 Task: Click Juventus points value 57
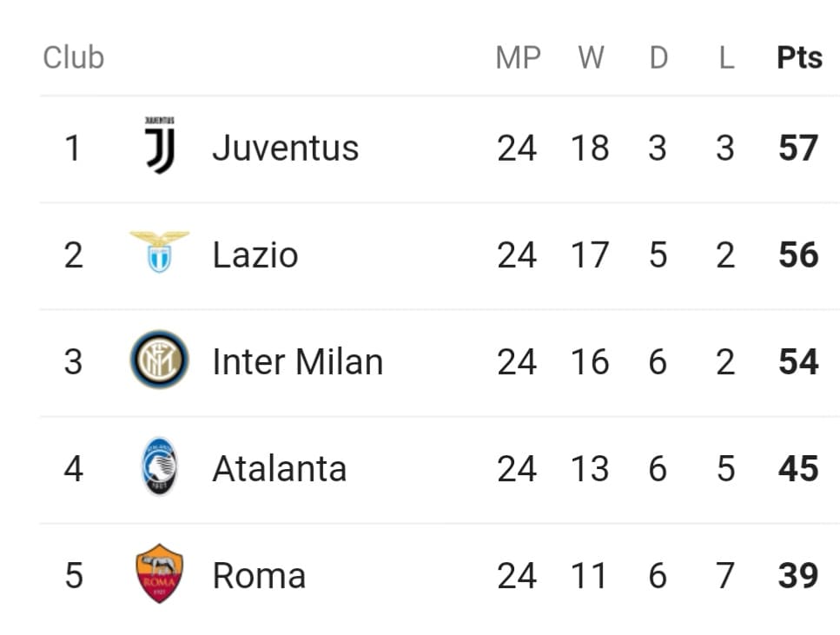click(x=798, y=148)
